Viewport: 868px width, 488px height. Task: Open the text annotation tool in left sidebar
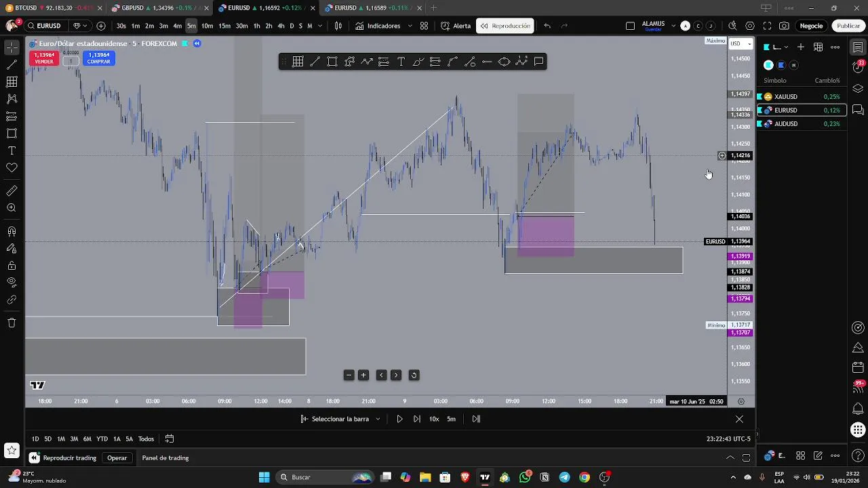(x=12, y=150)
